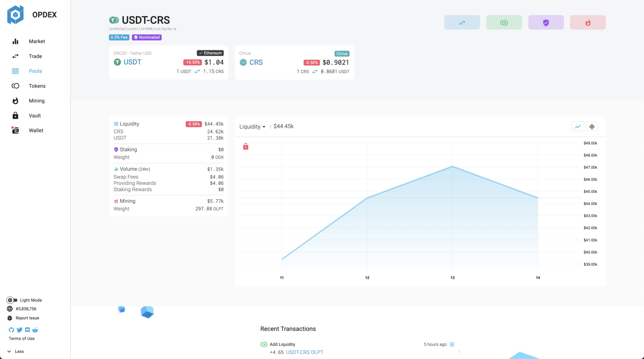
Task: Click the Add Liquidity transaction icon
Action: point(264,344)
